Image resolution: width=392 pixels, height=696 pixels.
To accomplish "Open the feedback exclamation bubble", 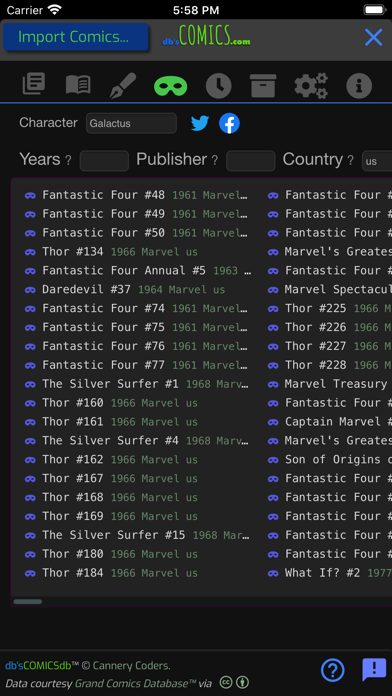I will coord(374,669).
